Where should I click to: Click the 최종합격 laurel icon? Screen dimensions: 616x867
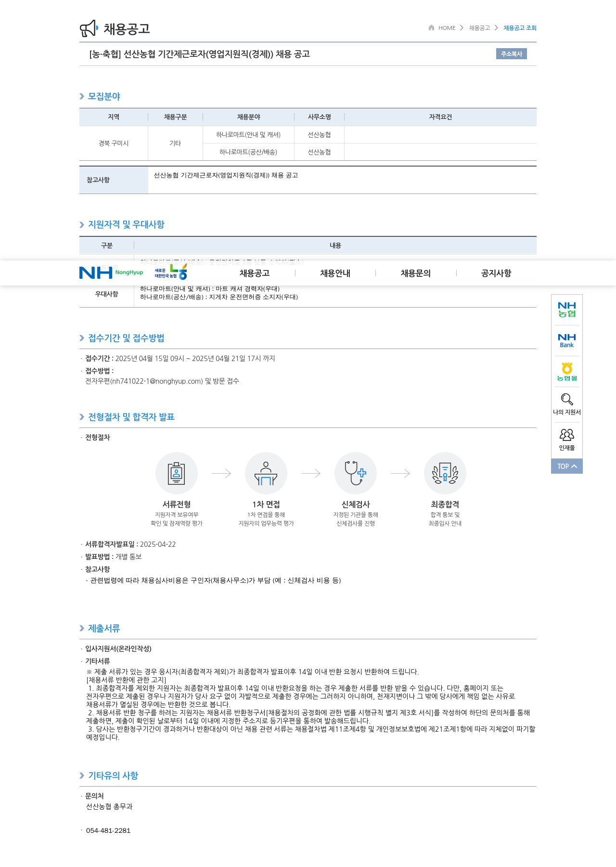(x=445, y=473)
